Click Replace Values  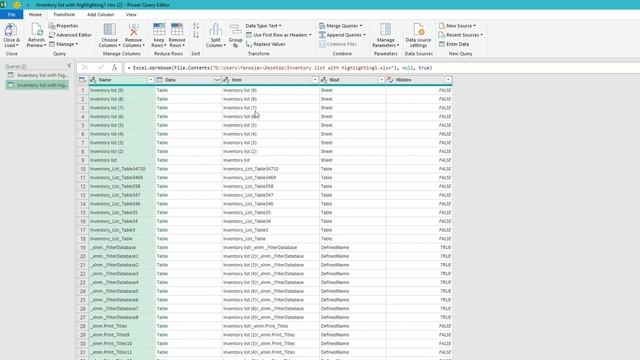(266, 44)
